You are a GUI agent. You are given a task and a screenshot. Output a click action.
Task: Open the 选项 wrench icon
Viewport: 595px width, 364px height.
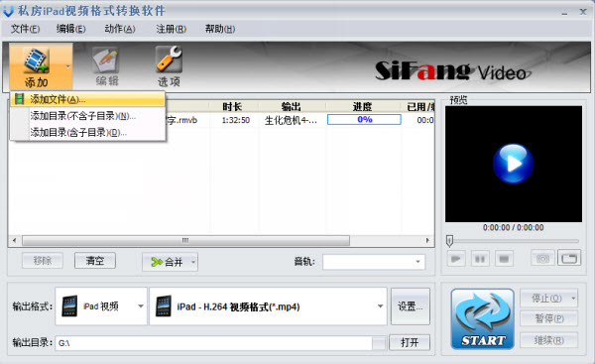[x=170, y=66]
